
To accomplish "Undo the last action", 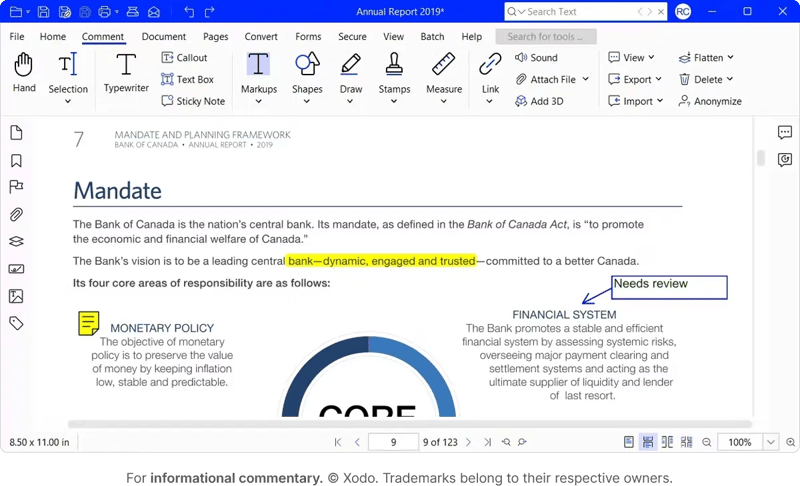I will (x=189, y=12).
